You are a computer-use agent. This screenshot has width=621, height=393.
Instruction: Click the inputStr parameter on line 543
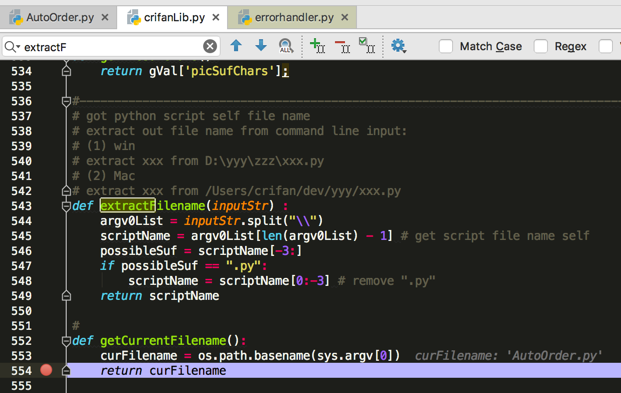click(240, 206)
